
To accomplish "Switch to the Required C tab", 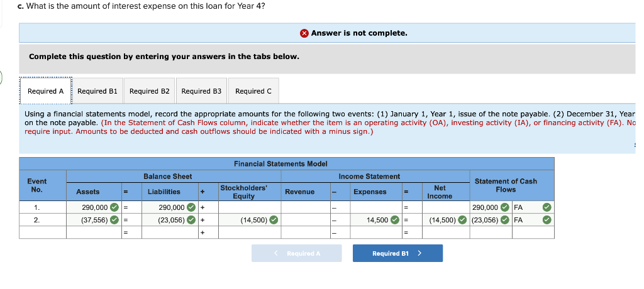I will pyautogui.click(x=253, y=91).
